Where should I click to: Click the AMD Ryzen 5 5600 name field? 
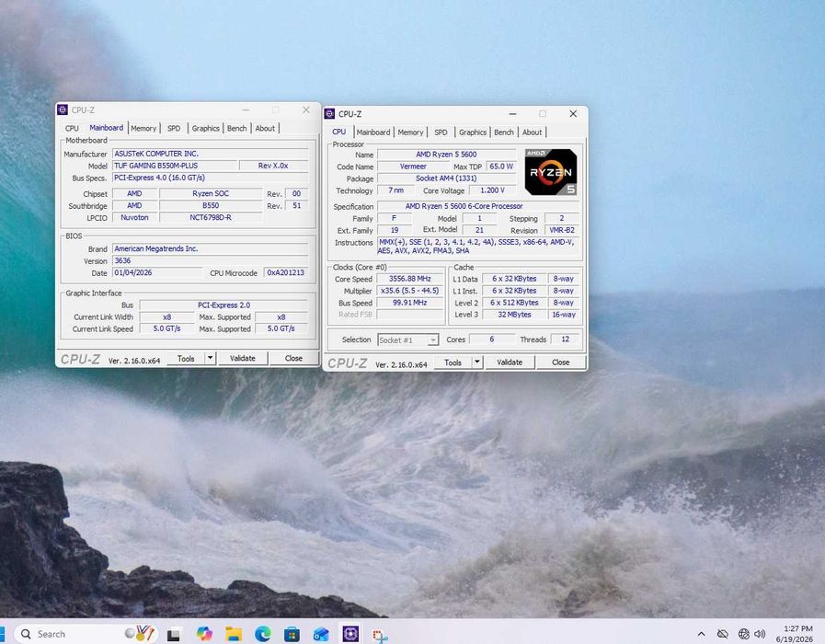click(446, 155)
